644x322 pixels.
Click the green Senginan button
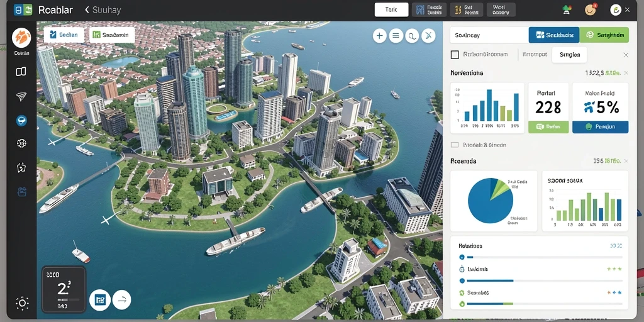coord(604,35)
